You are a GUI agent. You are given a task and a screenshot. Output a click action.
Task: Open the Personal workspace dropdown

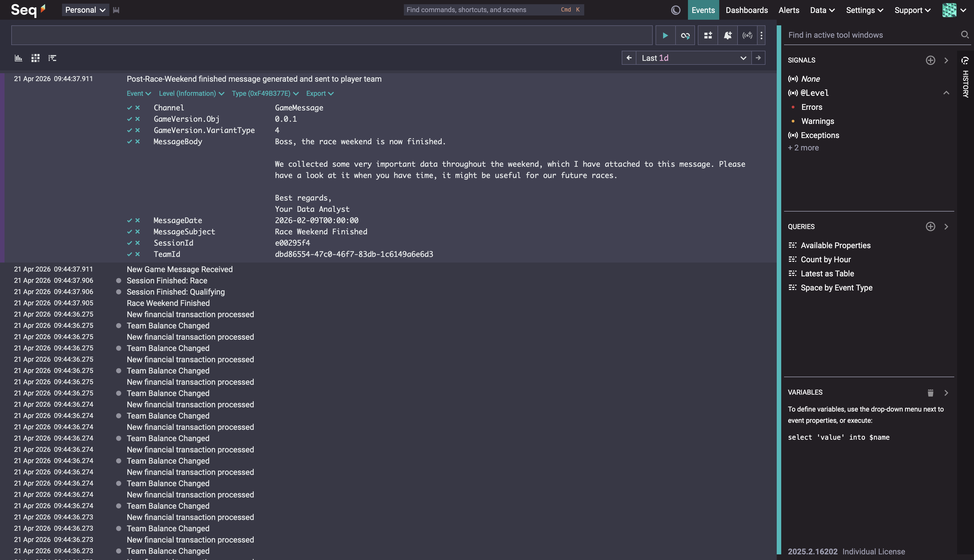(x=85, y=10)
